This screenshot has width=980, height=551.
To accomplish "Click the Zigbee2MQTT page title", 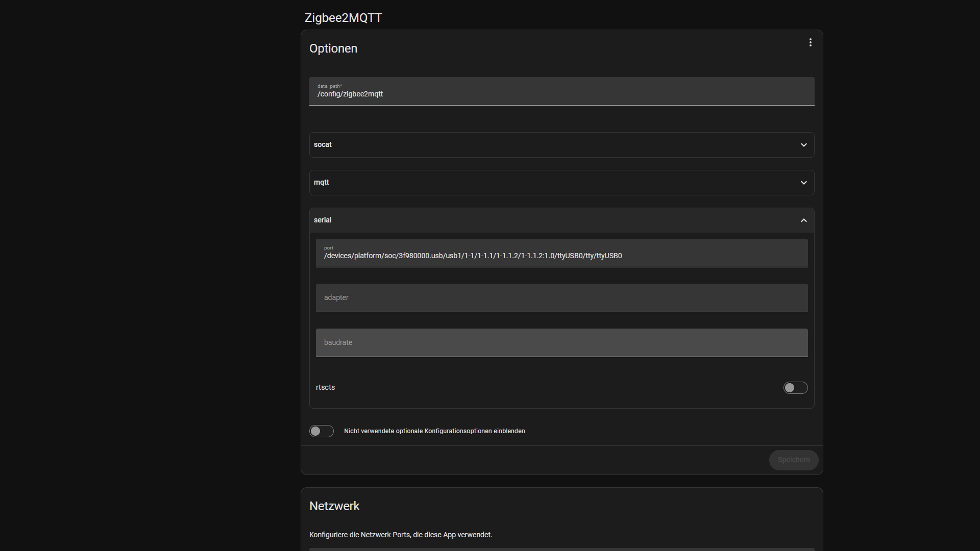I will [x=343, y=18].
